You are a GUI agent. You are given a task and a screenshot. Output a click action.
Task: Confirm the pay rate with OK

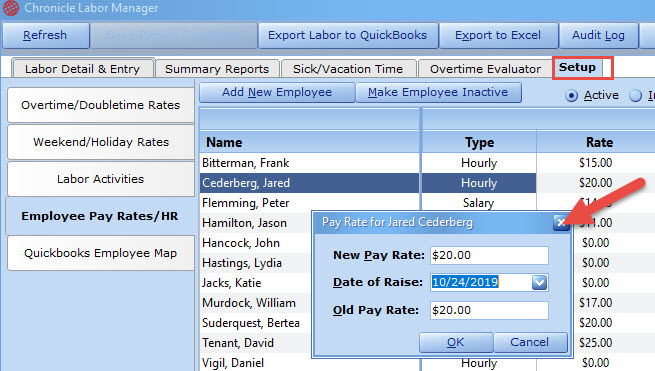point(456,343)
